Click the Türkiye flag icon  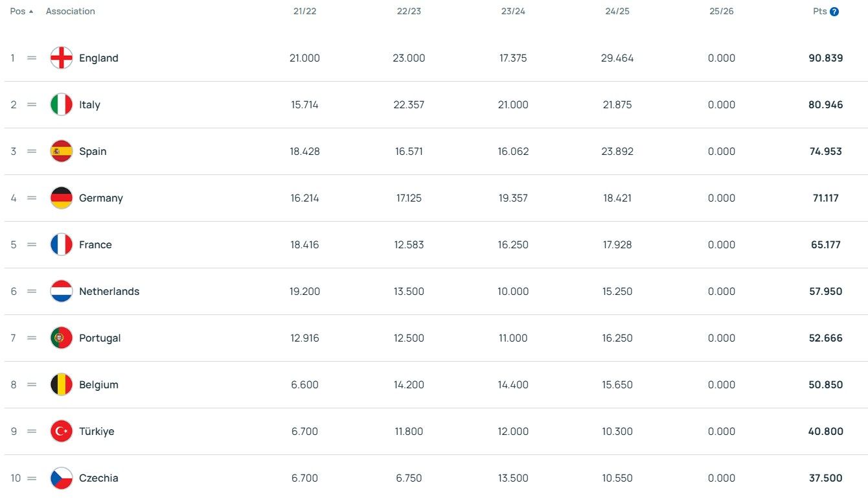[62, 432]
